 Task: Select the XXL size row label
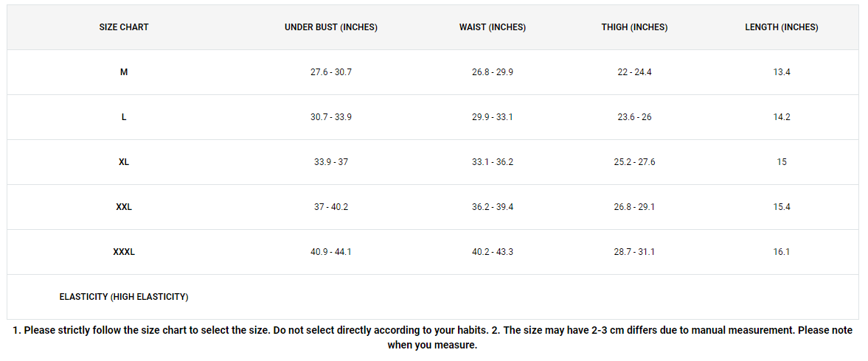click(x=124, y=207)
